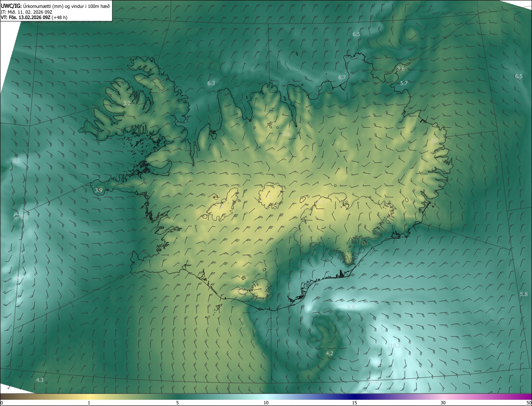Select the 3.6 value label

(x=401, y=69)
